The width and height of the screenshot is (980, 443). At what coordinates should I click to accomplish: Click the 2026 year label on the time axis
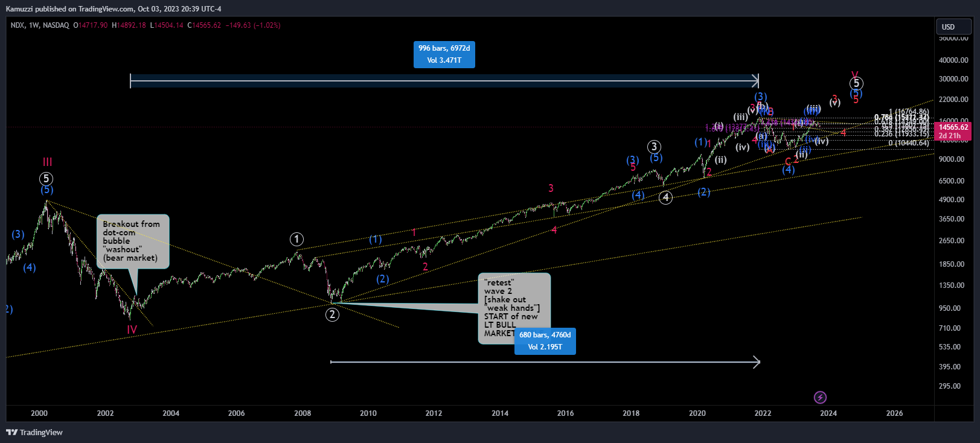click(x=895, y=413)
